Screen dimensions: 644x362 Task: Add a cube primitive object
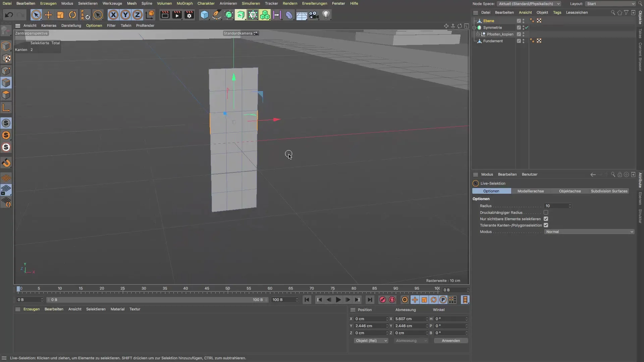[x=204, y=15]
